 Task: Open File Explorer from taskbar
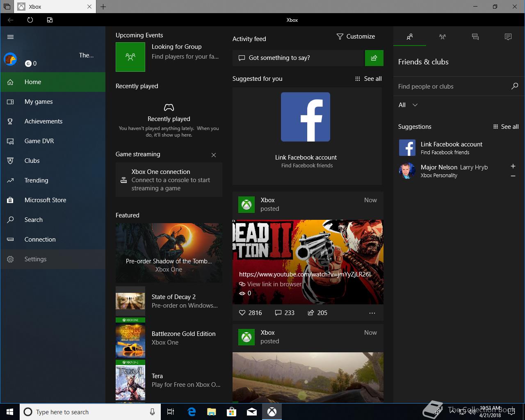pos(212,412)
